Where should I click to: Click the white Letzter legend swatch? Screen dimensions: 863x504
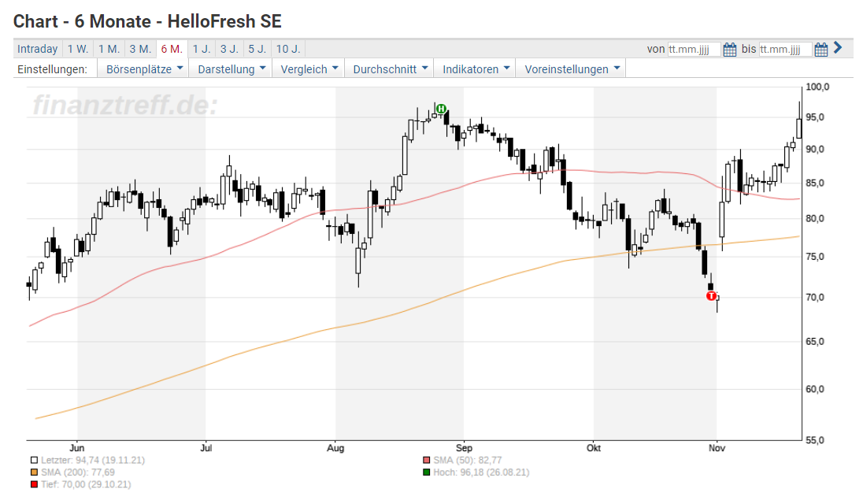tap(34, 460)
